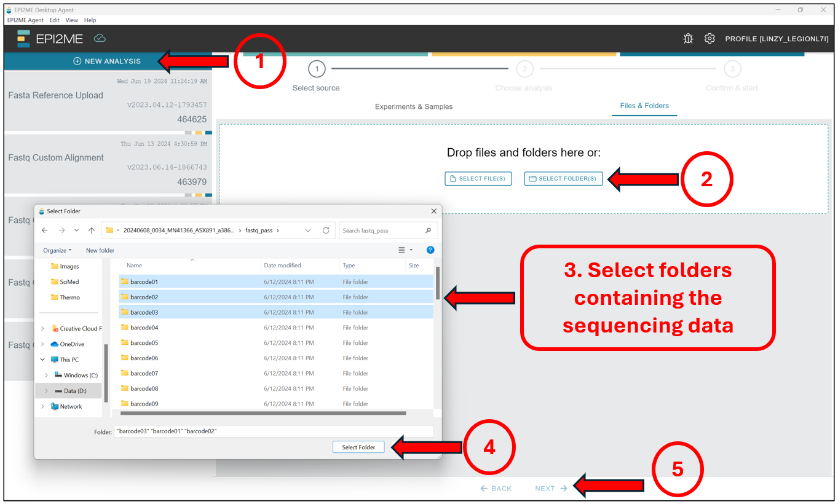Click the fastq_pass breadcrumb in address bar

point(258,230)
